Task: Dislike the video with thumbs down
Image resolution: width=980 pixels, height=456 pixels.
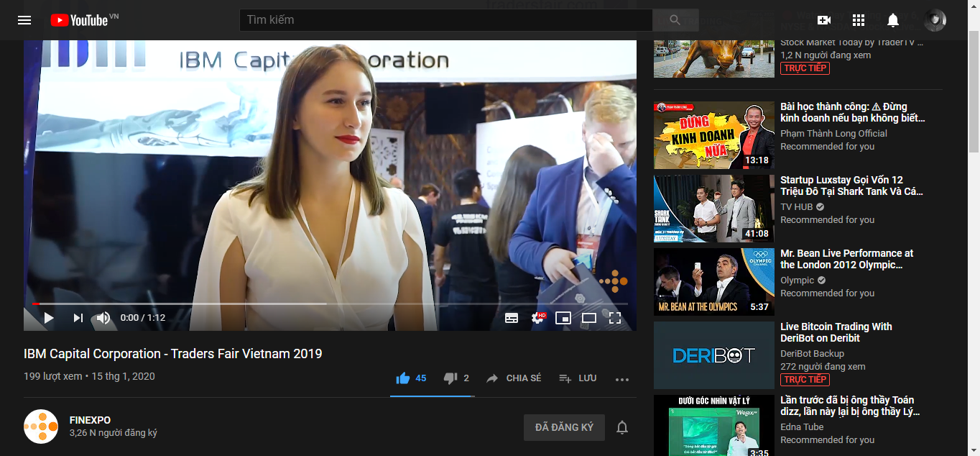Action: pos(456,378)
